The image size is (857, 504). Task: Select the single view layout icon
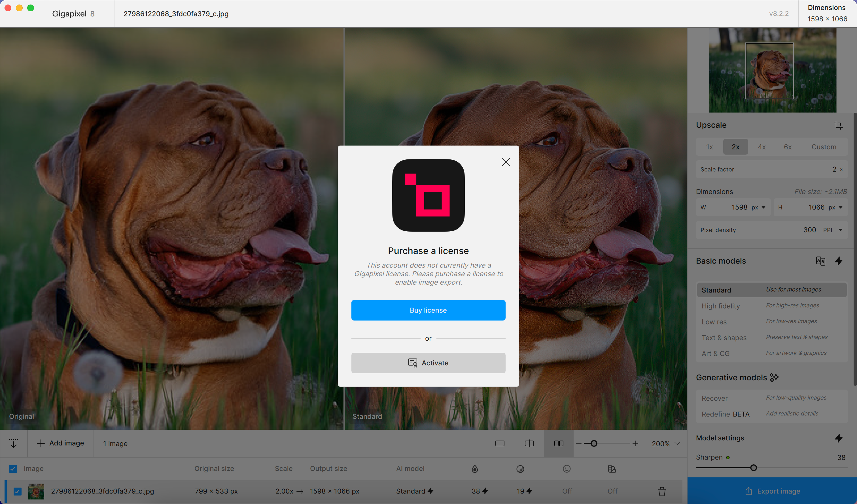[x=500, y=443]
